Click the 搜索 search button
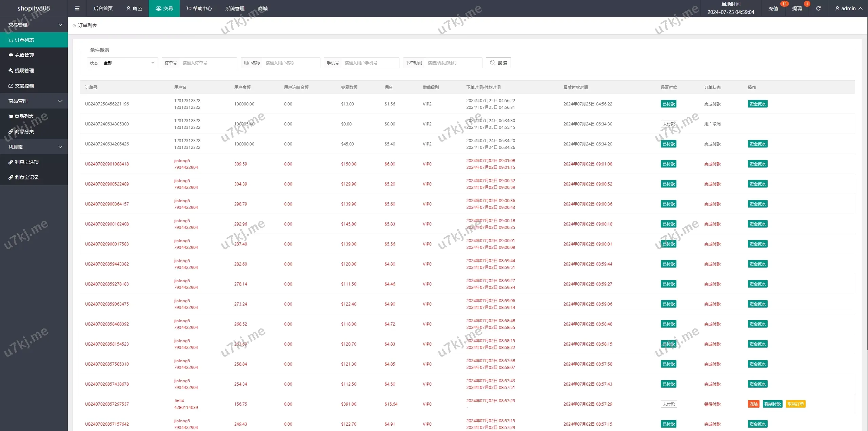868x431 pixels. coord(498,63)
